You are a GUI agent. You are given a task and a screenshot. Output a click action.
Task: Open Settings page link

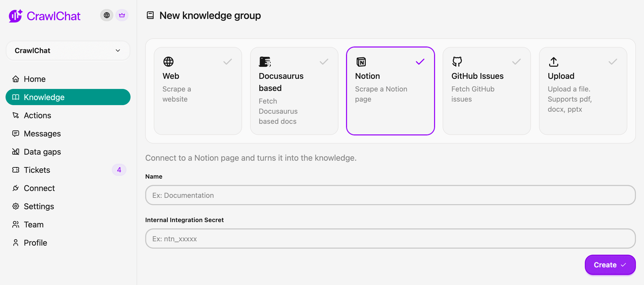point(68,206)
